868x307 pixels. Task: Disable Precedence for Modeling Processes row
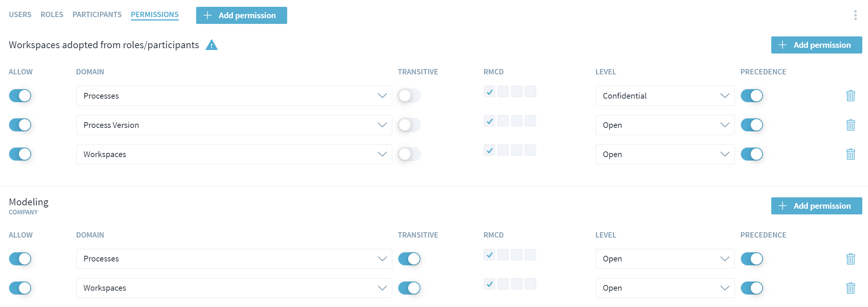pyautogui.click(x=752, y=259)
